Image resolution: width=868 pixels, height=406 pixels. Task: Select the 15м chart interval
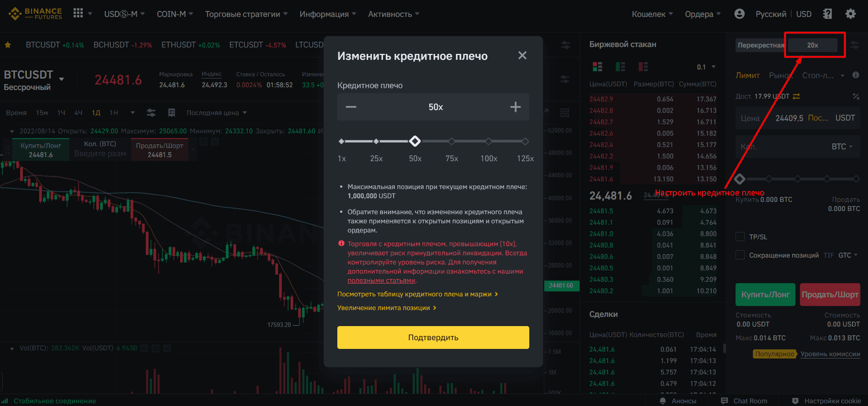pos(42,112)
